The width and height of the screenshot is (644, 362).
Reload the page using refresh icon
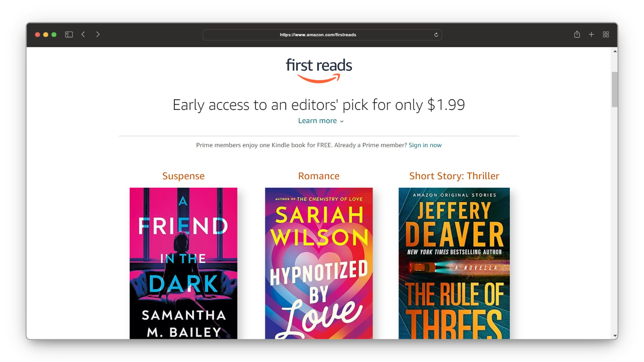(x=436, y=35)
